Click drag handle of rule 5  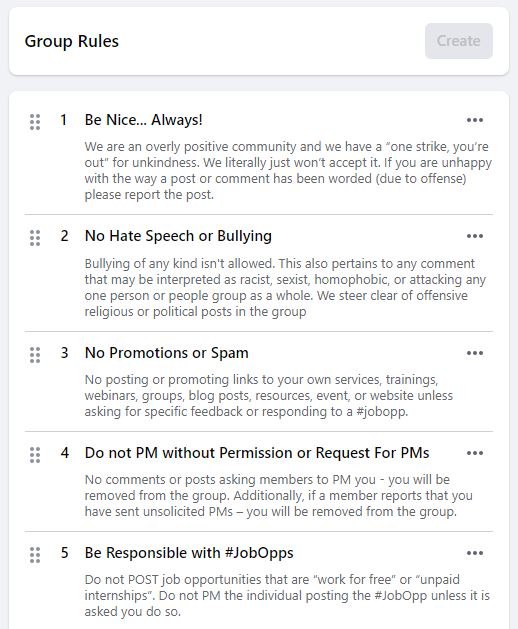pos(35,555)
